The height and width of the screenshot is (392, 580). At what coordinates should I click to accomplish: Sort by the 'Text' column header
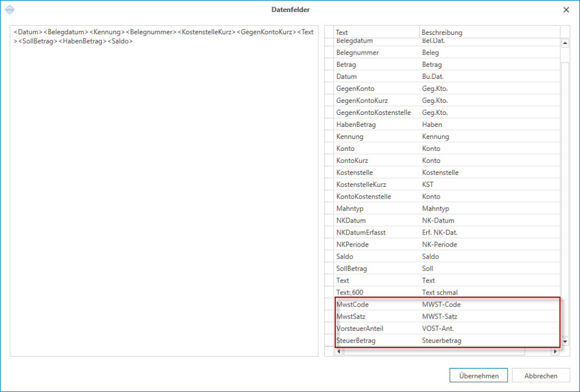[377, 32]
